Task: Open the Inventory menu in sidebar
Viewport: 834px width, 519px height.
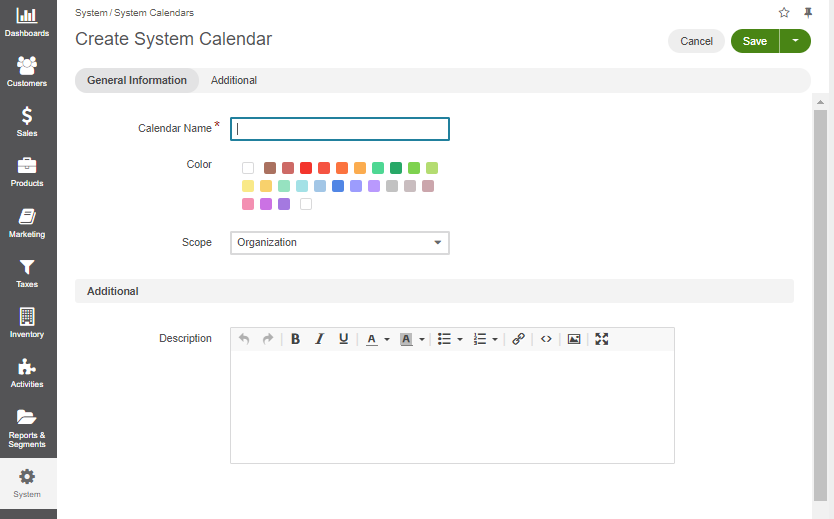Action: tap(27, 323)
